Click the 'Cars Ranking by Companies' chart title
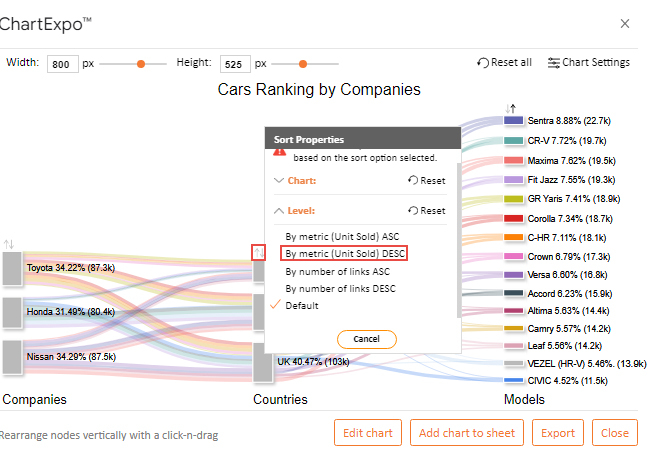This screenshot has height=464, width=648. [x=319, y=89]
